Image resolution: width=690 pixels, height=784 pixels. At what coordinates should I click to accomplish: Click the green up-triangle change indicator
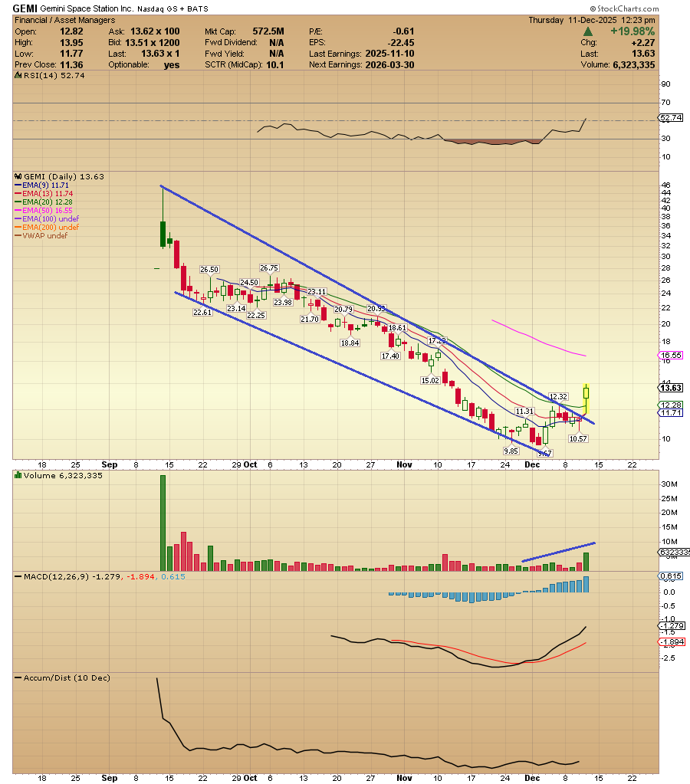[588, 31]
